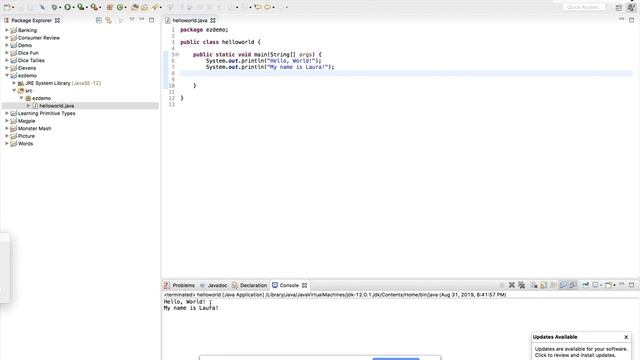Place cursor on empty editor line 8
640x360 pixels.
[x=406, y=73]
